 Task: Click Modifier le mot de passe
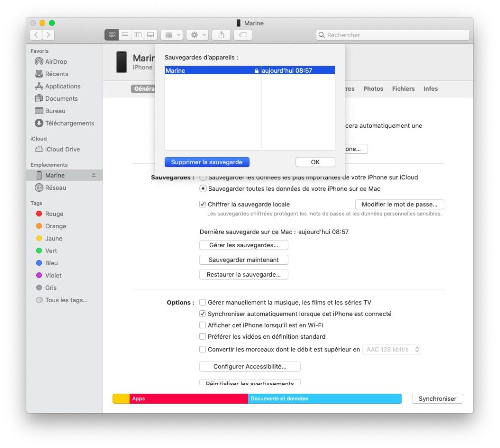(x=400, y=204)
